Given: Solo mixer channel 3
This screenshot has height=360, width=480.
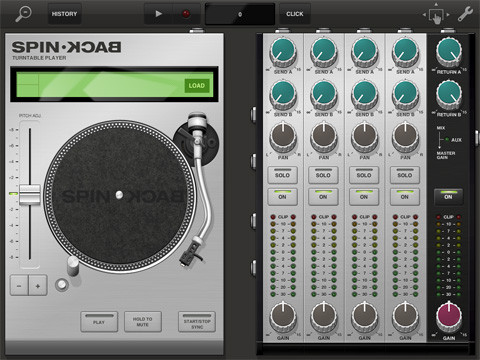Looking at the screenshot, I should [364, 175].
